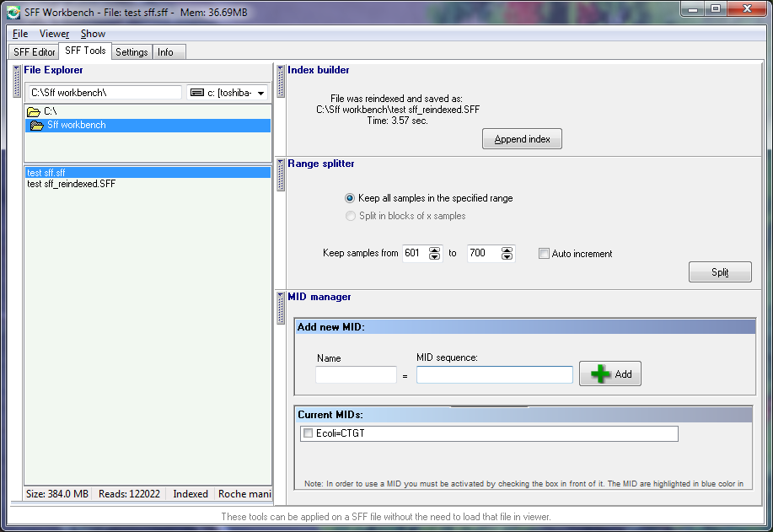The height and width of the screenshot is (532, 773).
Task: Click up arrow on the 601 spinner
Action: click(433, 250)
